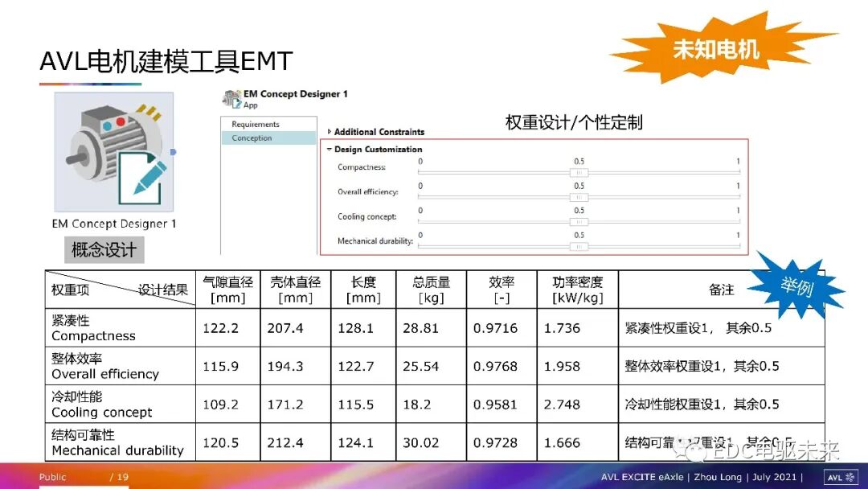Click the blue connector dot on the motor block
The width and height of the screenshot is (868, 489).
coord(173,152)
